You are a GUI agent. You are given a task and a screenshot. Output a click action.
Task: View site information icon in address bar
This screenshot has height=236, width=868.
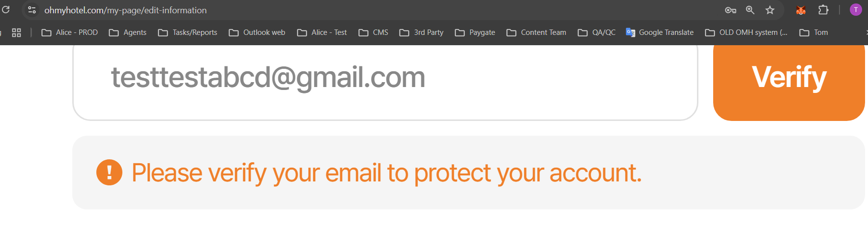click(x=32, y=10)
